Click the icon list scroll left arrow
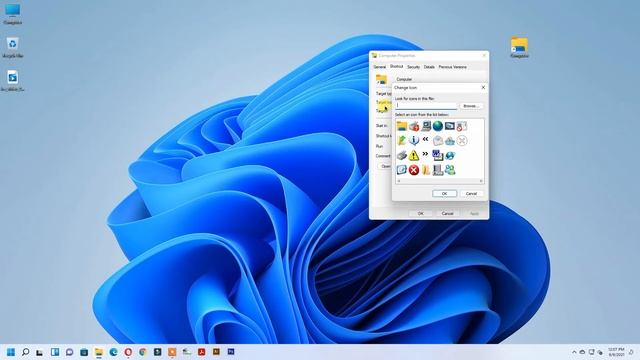 [x=399, y=181]
